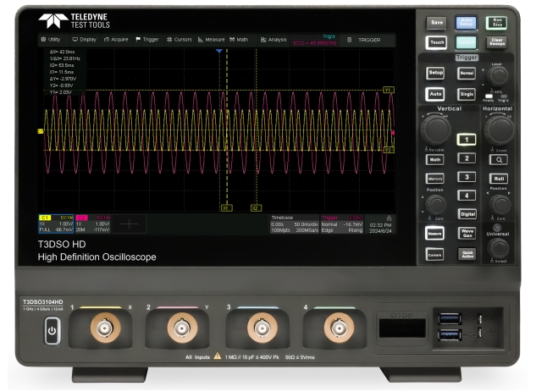Toggle the Run Stop button
This screenshot has height=392, width=536.
coord(498,23)
